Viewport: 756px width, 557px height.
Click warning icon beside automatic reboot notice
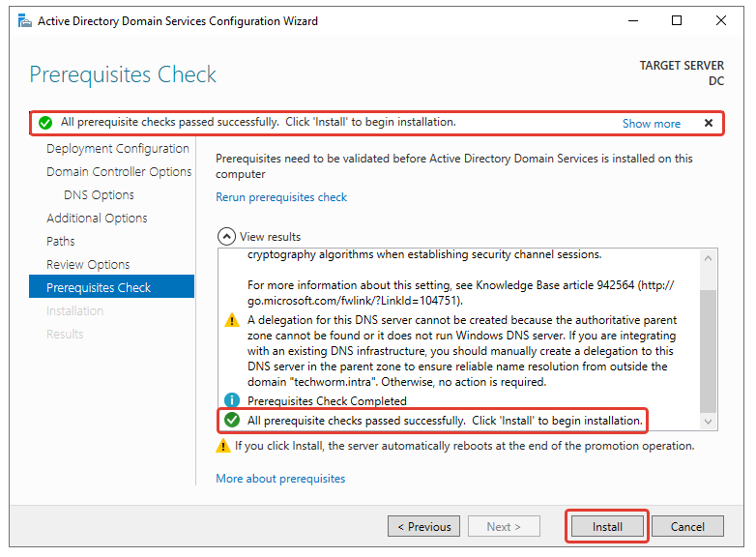tap(223, 446)
